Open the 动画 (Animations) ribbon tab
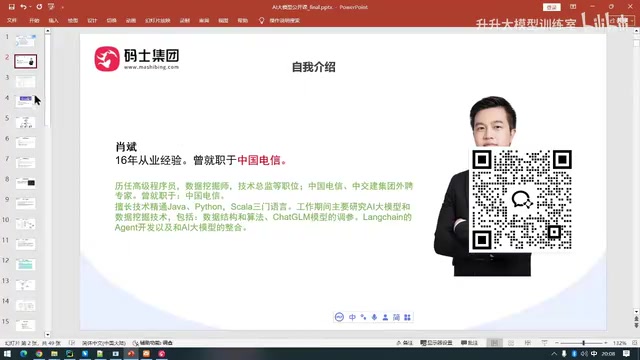640x360 pixels. click(x=131, y=20)
